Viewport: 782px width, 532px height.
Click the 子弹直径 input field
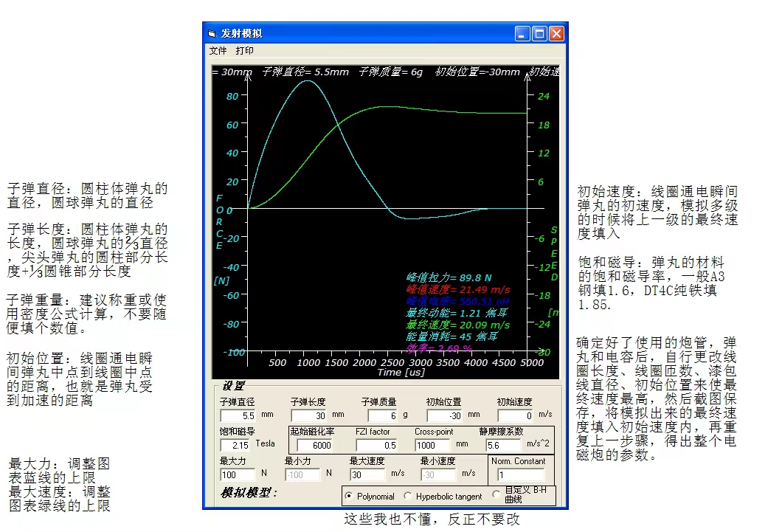coord(238,415)
